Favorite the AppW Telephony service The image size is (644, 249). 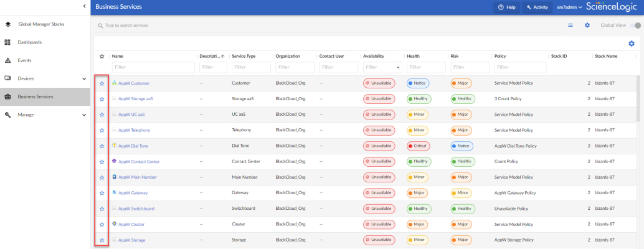102,131
